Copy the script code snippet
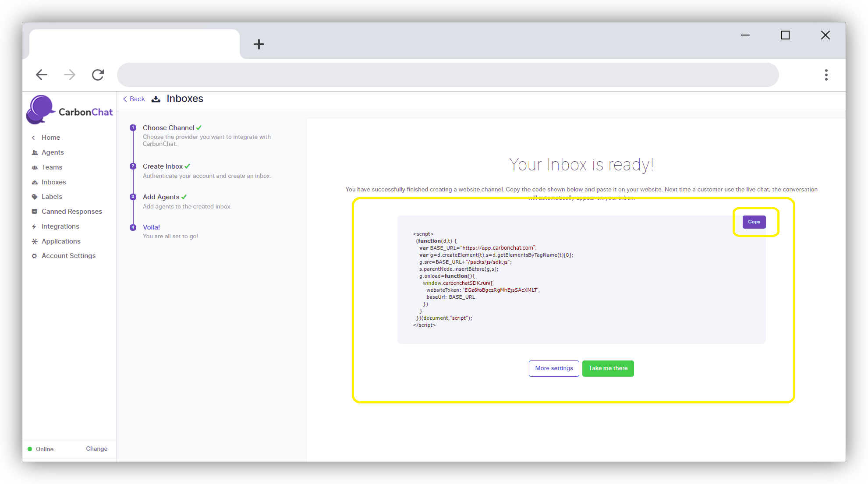 coord(754,222)
